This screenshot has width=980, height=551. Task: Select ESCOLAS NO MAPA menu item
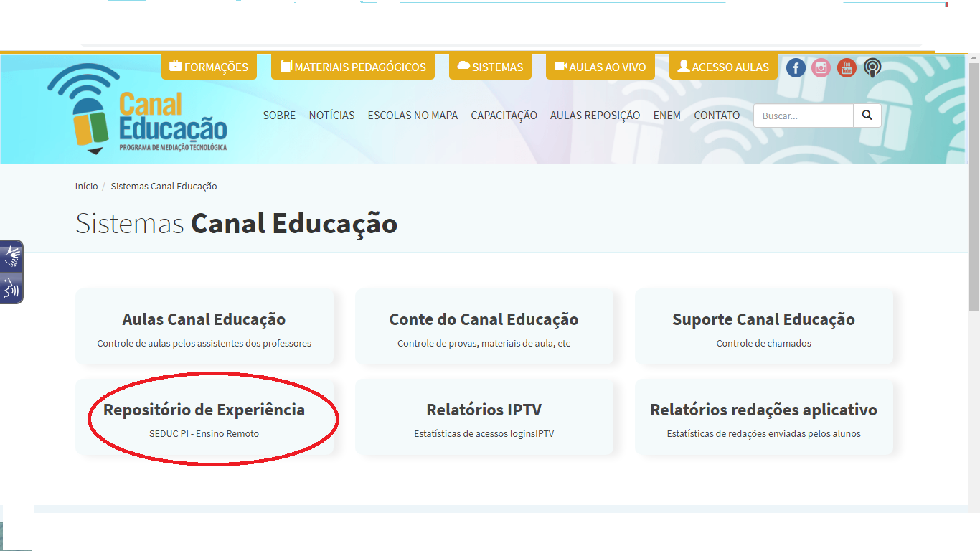pyautogui.click(x=413, y=116)
